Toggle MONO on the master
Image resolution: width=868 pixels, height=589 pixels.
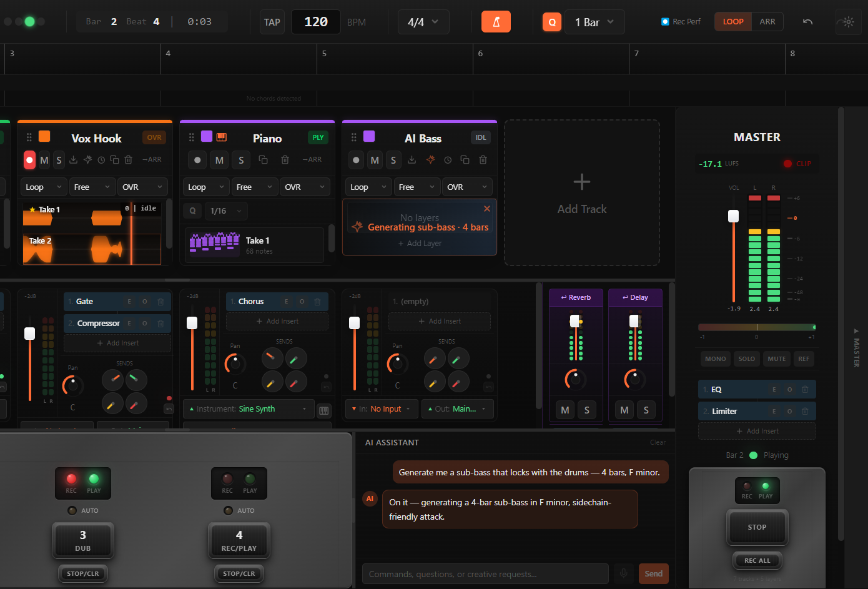pos(716,359)
